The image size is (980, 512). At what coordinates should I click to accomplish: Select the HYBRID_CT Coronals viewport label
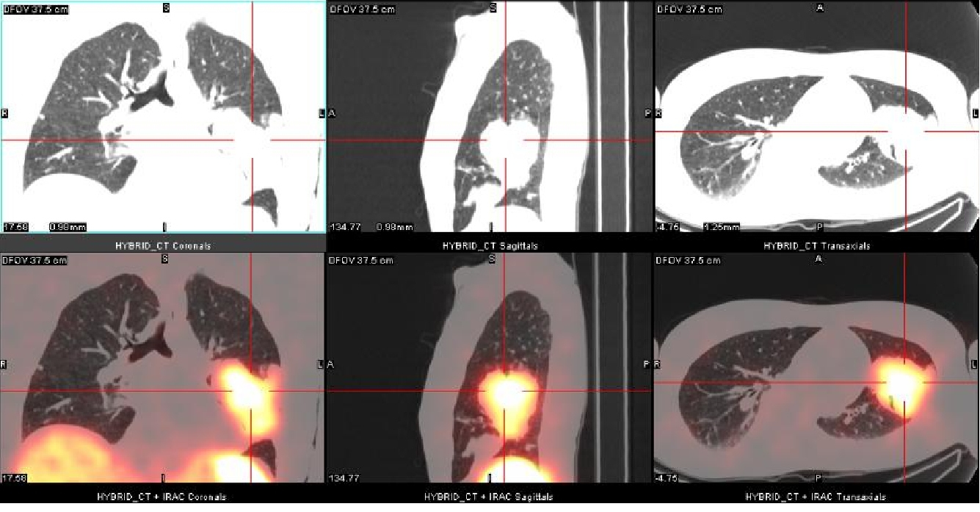click(x=163, y=246)
